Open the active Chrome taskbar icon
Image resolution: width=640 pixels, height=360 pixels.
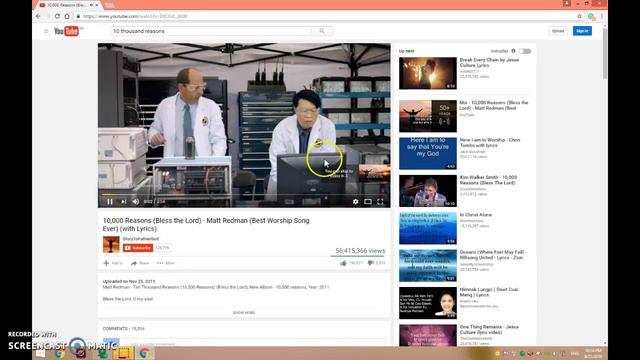point(144,353)
